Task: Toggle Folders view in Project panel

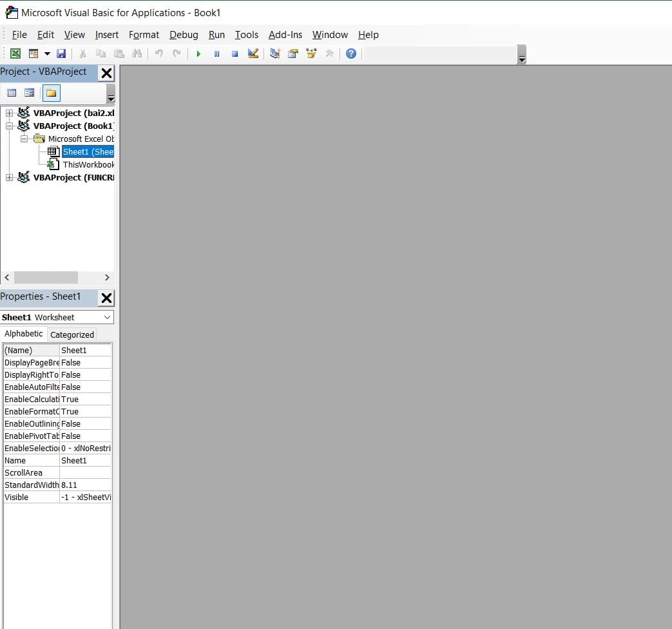Action: [52, 93]
